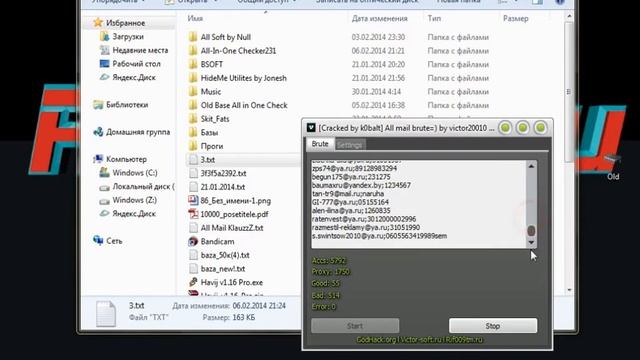Sort by Размер column header

(516, 18)
